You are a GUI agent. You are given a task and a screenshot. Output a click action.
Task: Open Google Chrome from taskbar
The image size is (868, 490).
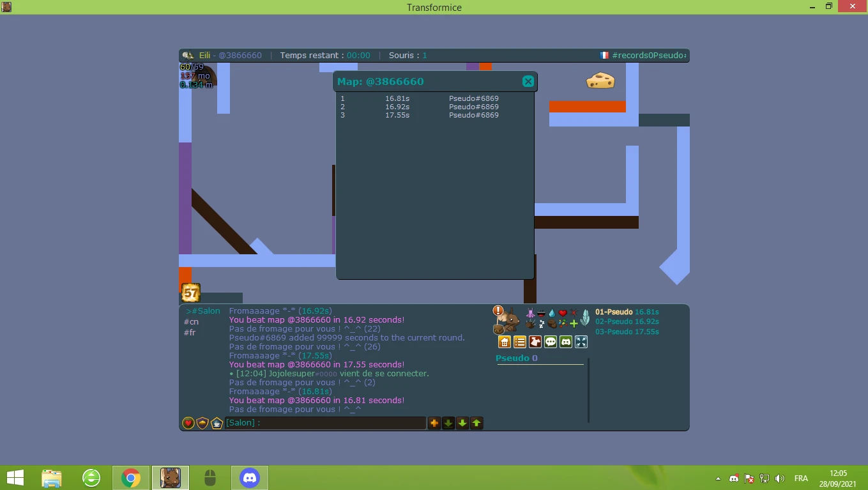click(x=131, y=478)
